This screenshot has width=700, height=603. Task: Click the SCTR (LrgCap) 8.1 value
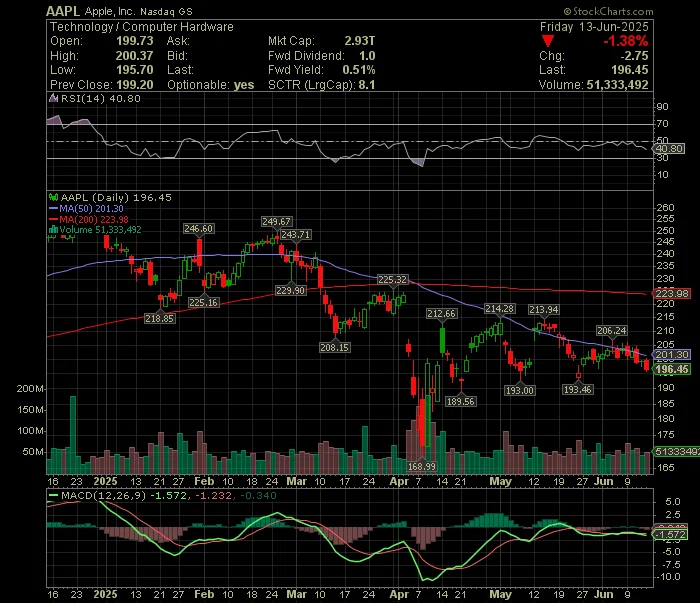tap(367, 85)
